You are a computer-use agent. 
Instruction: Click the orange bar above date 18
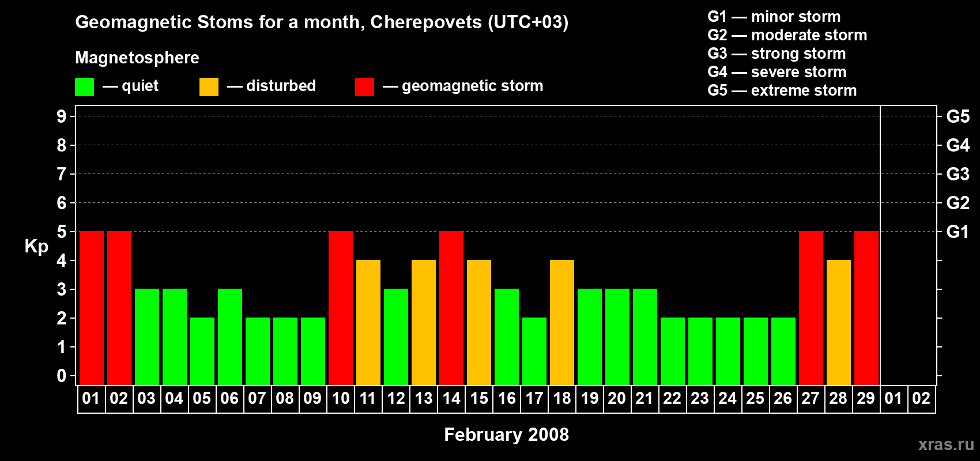[x=562, y=322]
